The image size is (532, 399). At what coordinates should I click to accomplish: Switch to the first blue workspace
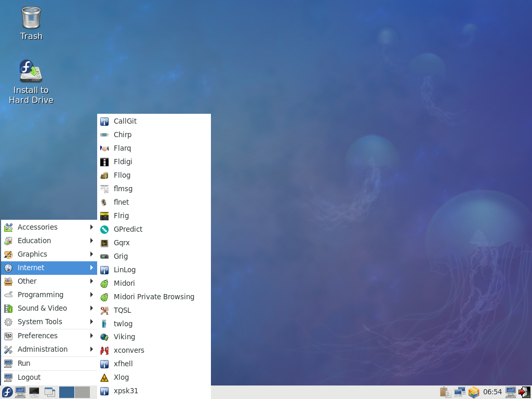pyautogui.click(x=66, y=392)
